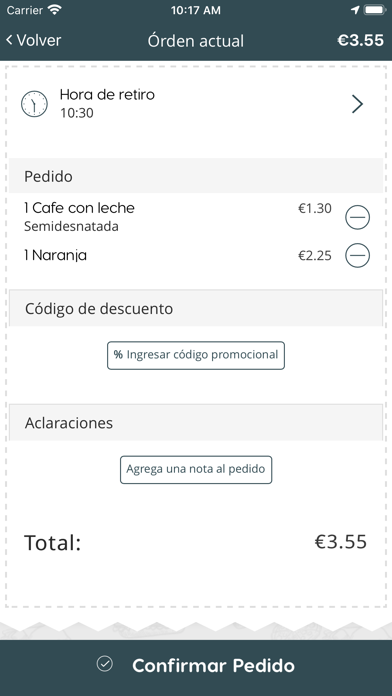Tap the location arrow in status bar
Screen dimensions: 392x696
pos(355,10)
